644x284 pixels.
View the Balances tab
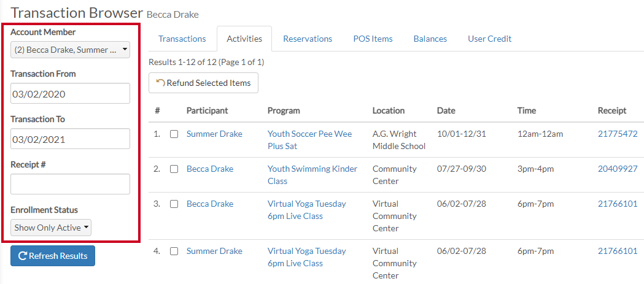point(430,39)
